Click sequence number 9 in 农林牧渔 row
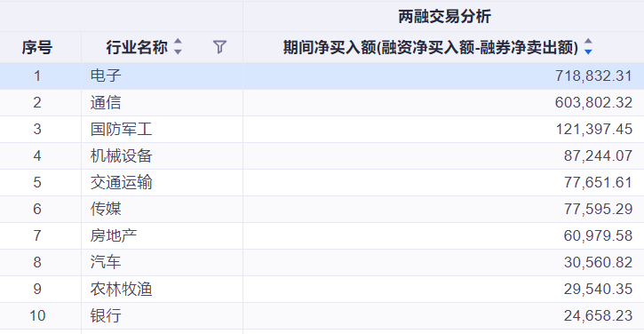The width and height of the screenshot is (644, 334). click(37, 289)
